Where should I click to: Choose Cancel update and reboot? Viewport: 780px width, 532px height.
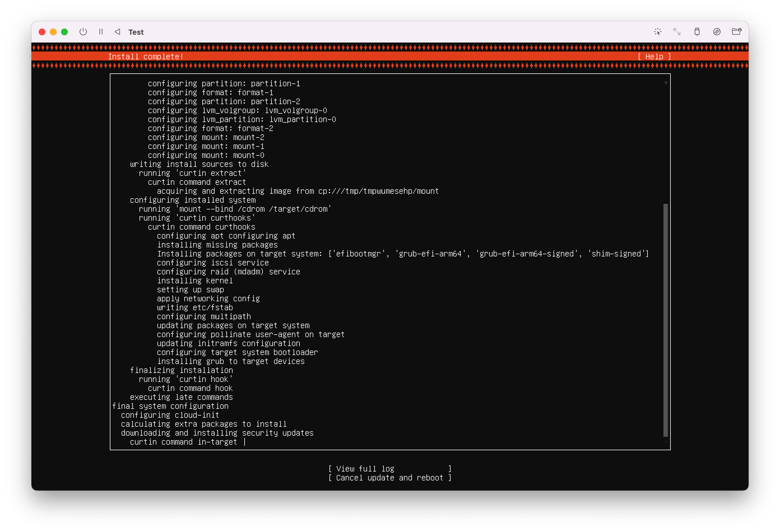coord(390,478)
